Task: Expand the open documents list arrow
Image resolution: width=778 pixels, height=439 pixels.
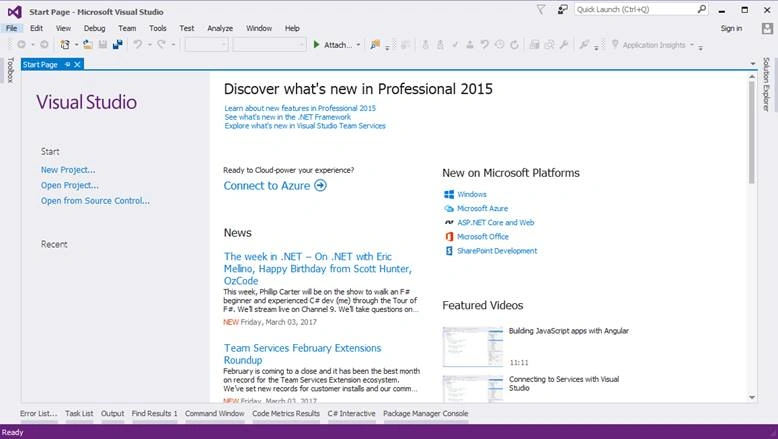Action: pos(753,64)
